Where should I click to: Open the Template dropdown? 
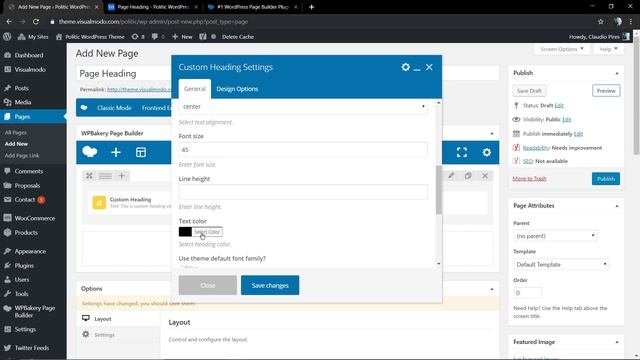pos(561,264)
